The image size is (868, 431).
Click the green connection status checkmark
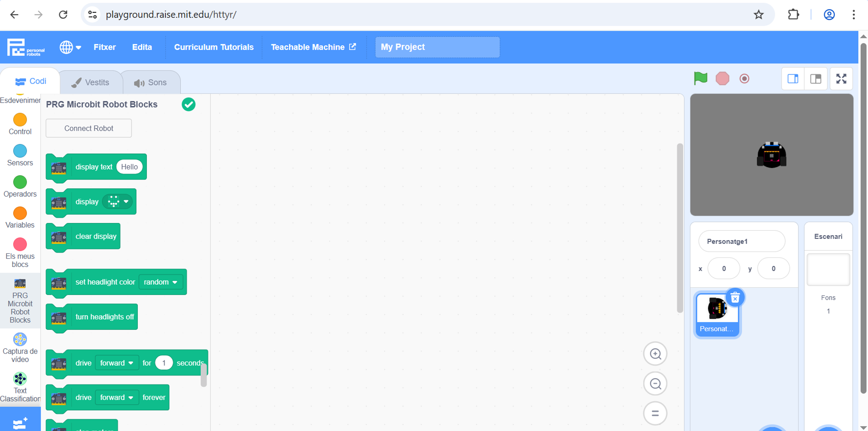[x=188, y=104]
